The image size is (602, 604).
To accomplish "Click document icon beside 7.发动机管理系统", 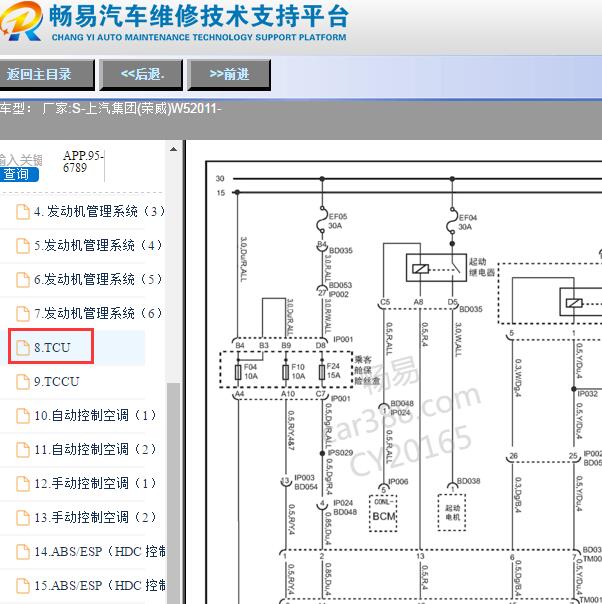I will pyautogui.click(x=23, y=314).
